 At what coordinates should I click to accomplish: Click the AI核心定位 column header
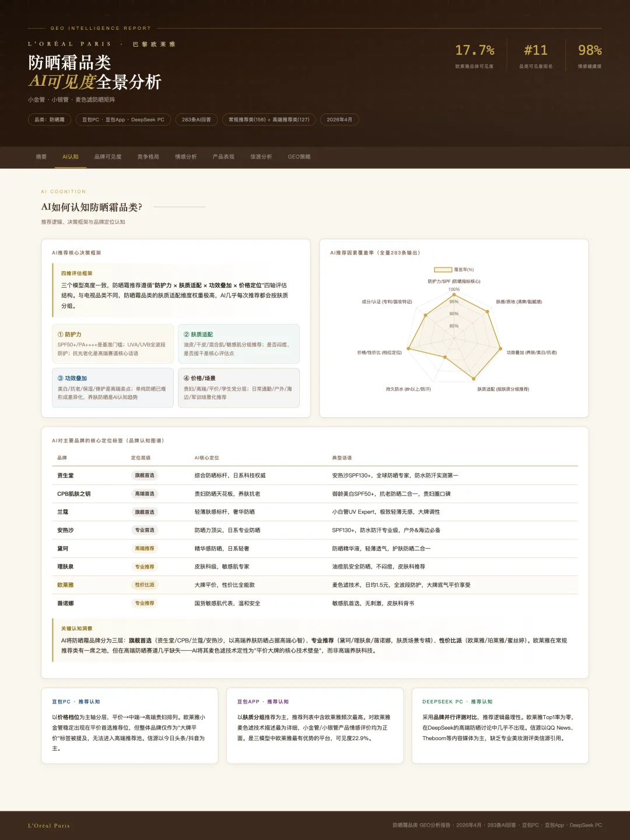(206, 458)
